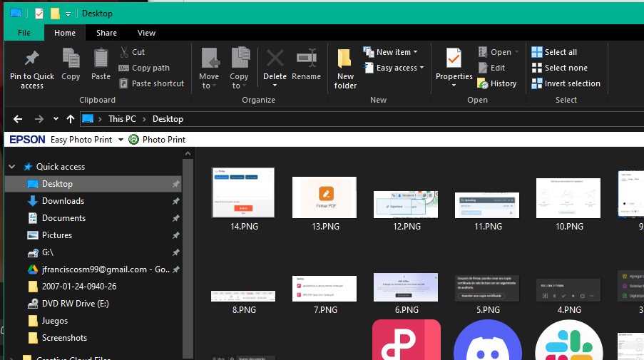Expand the New item dropdown
Viewport: 644px width, 360px height.
coord(391,52)
